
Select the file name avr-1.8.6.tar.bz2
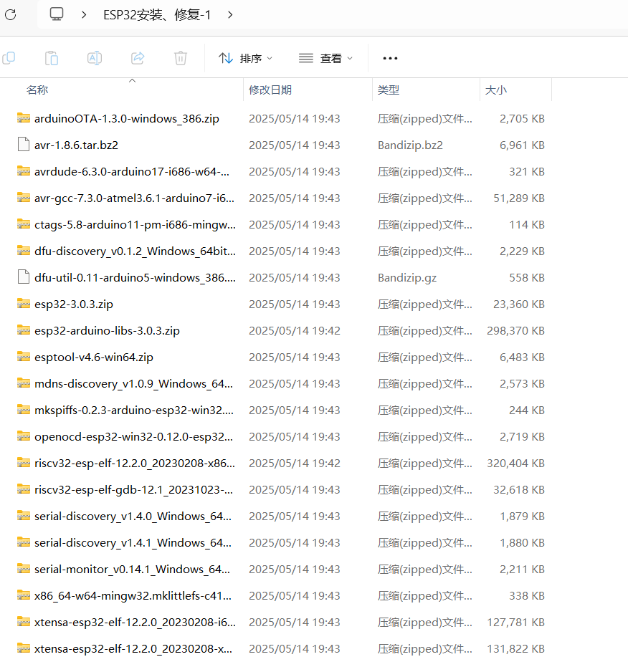tap(77, 145)
